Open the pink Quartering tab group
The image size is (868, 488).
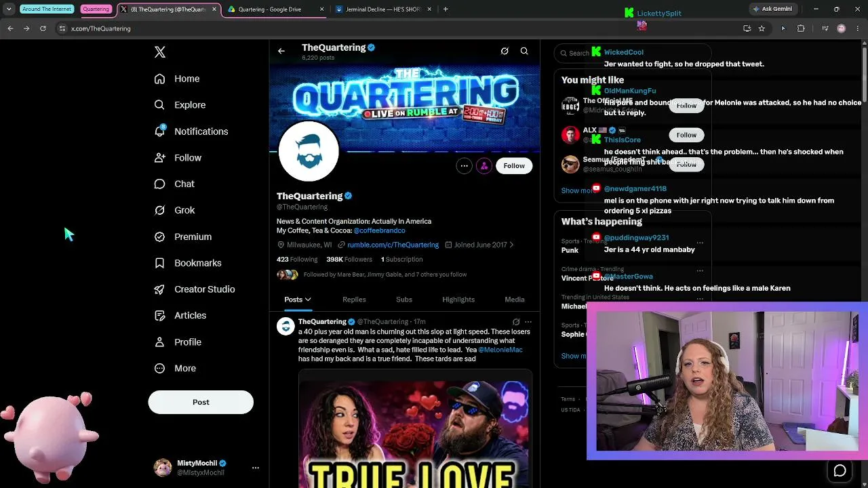(x=96, y=9)
